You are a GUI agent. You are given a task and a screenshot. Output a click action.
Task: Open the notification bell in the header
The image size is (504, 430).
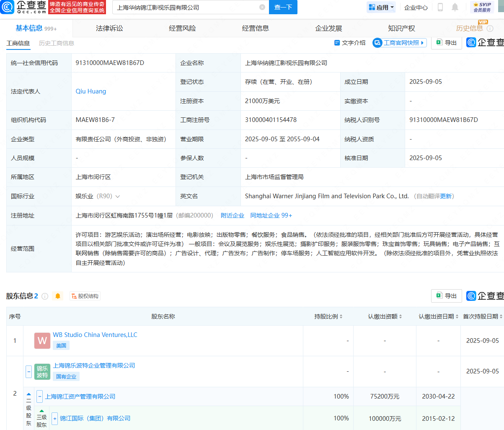pyautogui.click(x=455, y=7)
